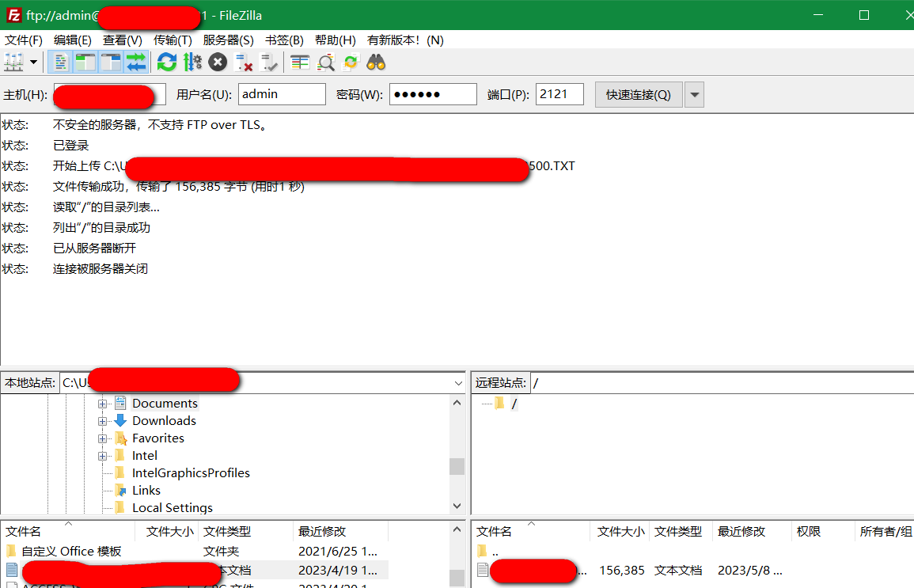The height and width of the screenshot is (588, 914).
Task: Open directory listing filters dialog
Action: pyautogui.click(x=300, y=63)
